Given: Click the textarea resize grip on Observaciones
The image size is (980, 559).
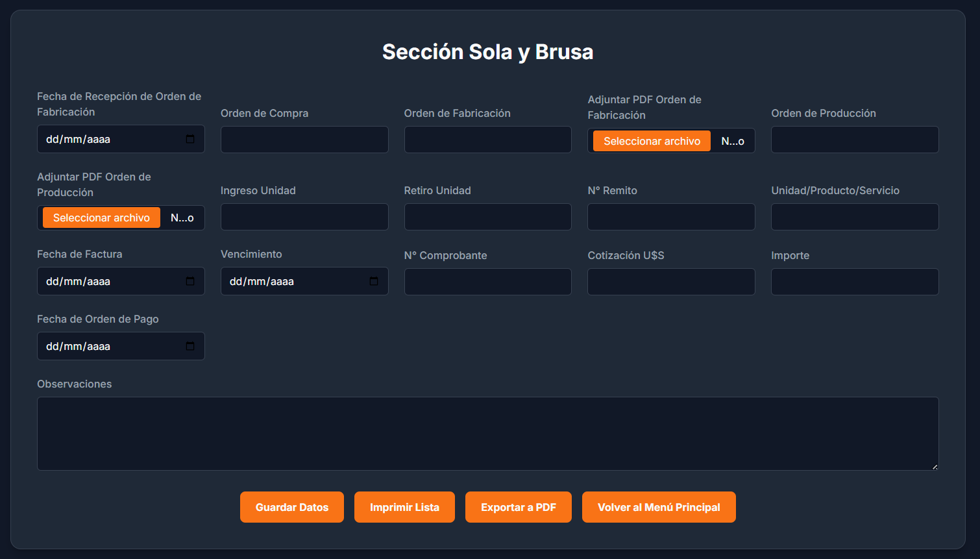Looking at the screenshot, I should coord(935,466).
